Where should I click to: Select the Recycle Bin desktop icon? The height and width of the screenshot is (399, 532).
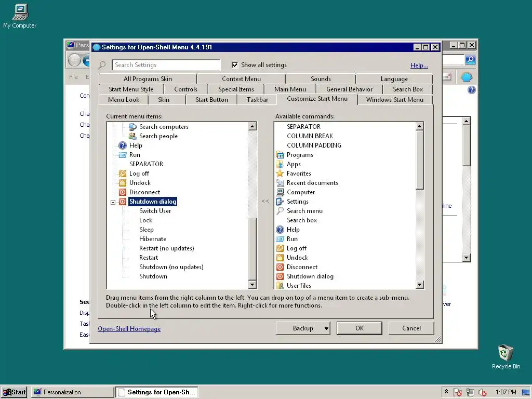coord(506,357)
